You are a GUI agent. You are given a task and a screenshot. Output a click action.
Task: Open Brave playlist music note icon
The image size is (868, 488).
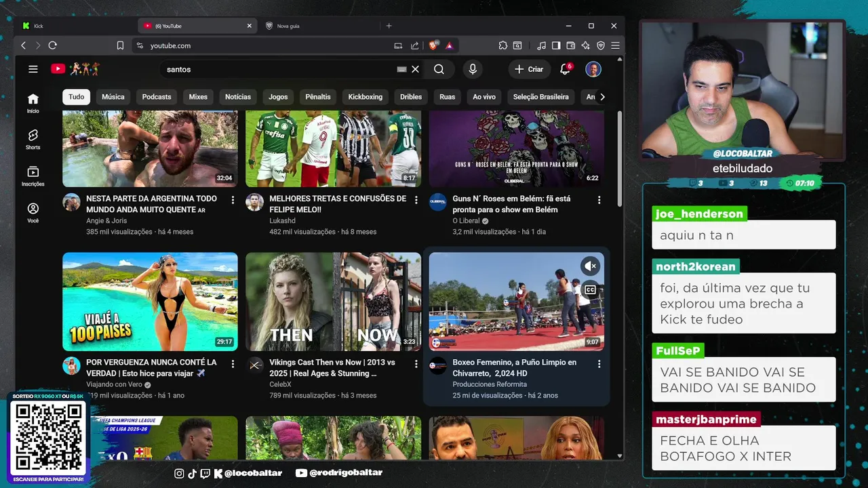click(x=541, y=45)
